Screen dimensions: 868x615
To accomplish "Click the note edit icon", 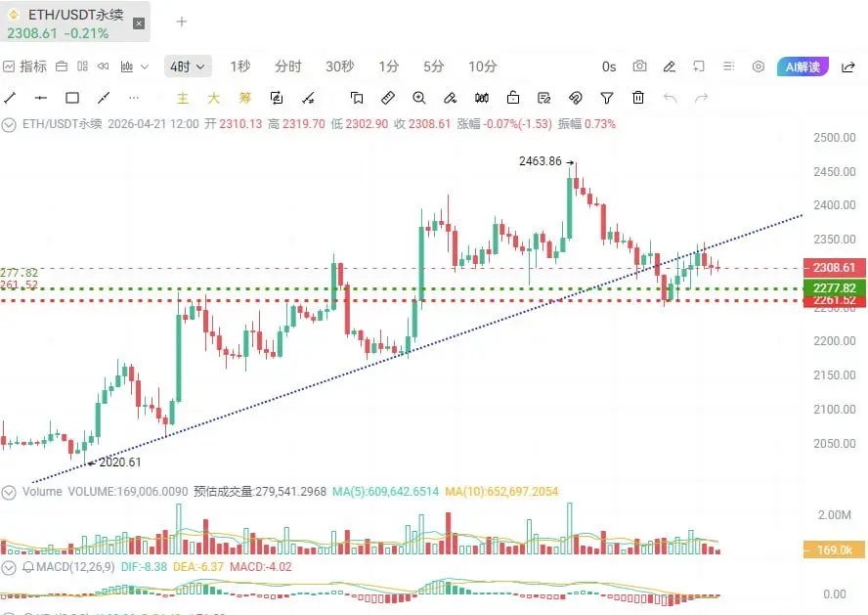I will tap(544, 98).
